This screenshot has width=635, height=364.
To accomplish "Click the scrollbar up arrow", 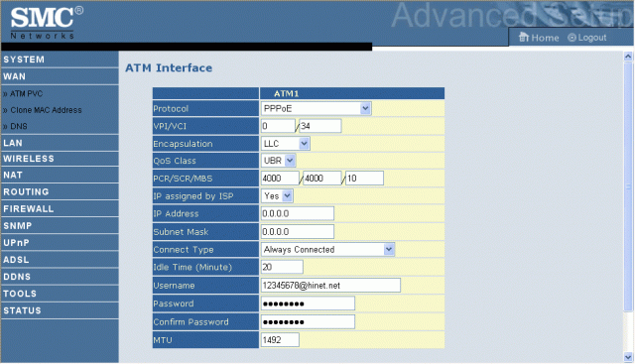I will 628,57.
